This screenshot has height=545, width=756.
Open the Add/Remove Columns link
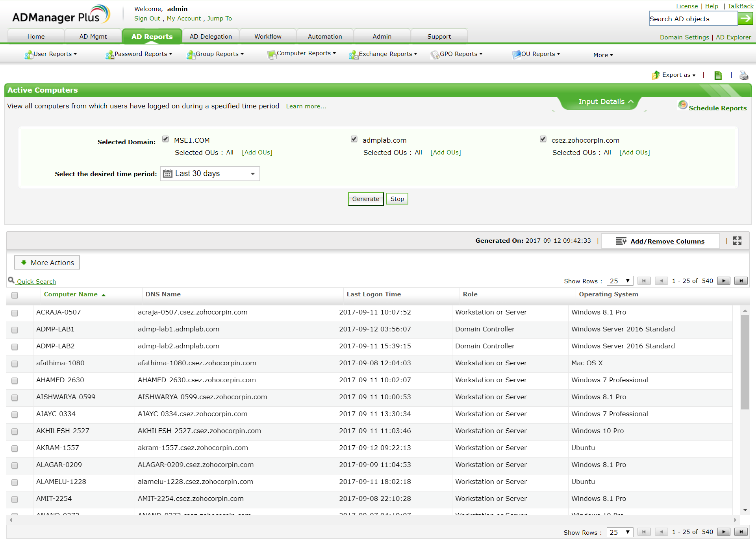[x=667, y=241]
